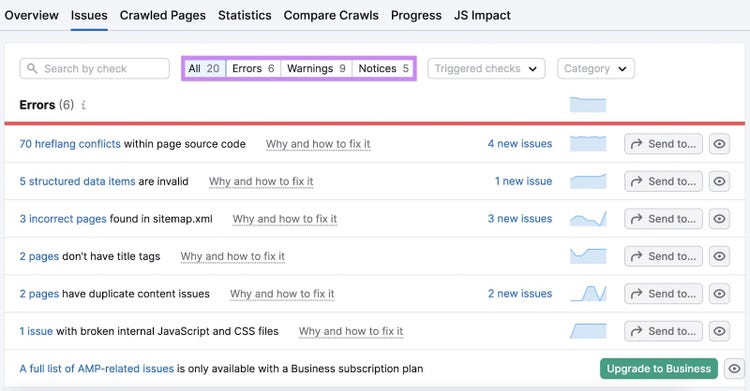
Task: Open 3 new issues for sitemap.xml
Action: point(520,219)
